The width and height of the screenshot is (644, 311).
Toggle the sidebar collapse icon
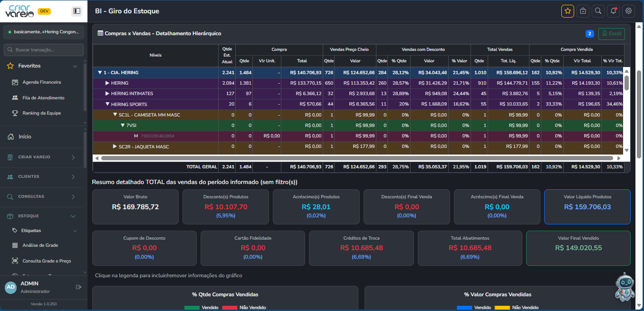[x=77, y=11]
